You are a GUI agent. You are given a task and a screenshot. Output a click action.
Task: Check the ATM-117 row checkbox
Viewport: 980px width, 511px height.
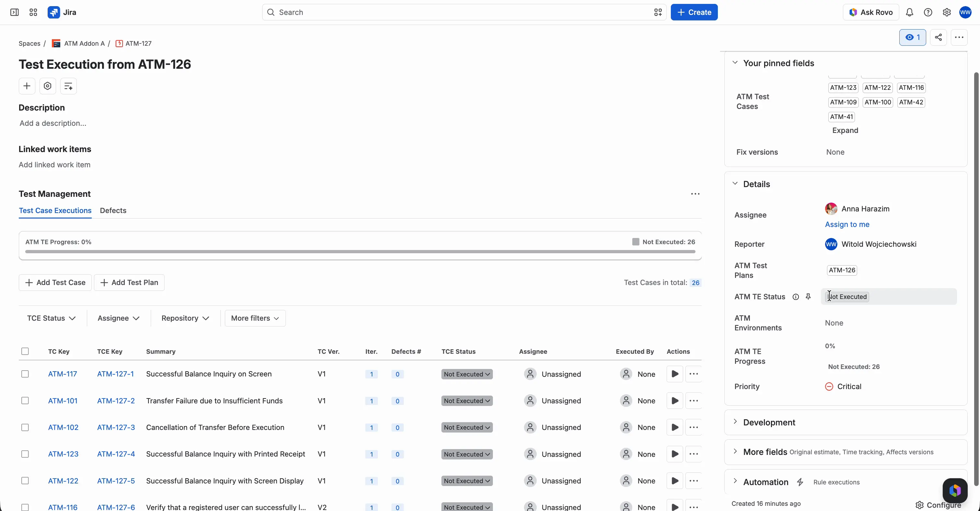25,374
